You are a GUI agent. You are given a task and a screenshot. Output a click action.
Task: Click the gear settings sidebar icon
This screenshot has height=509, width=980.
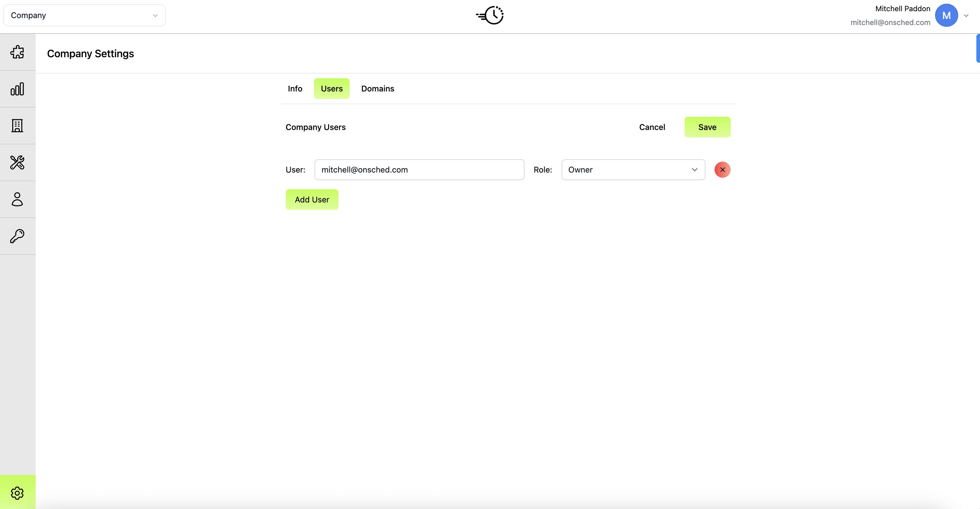[x=18, y=493]
